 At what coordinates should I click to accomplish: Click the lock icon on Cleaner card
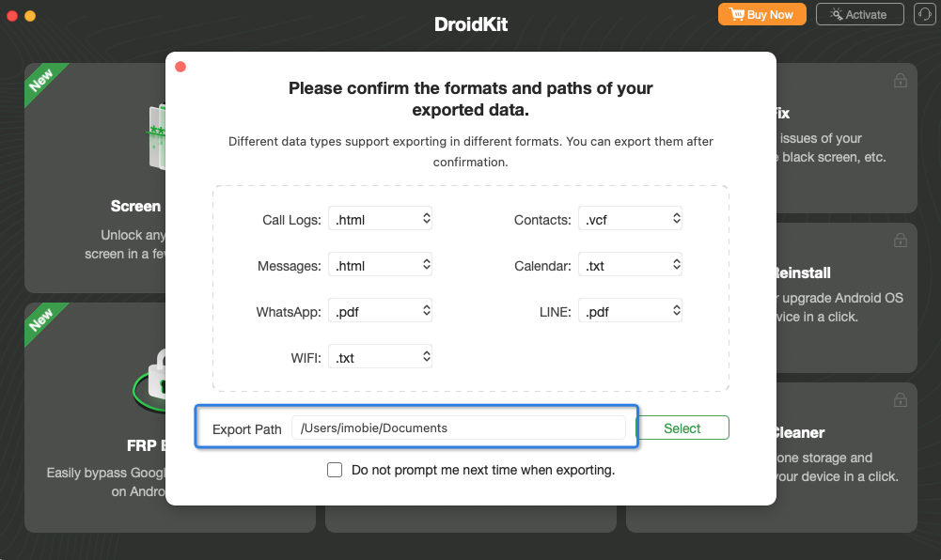click(901, 400)
